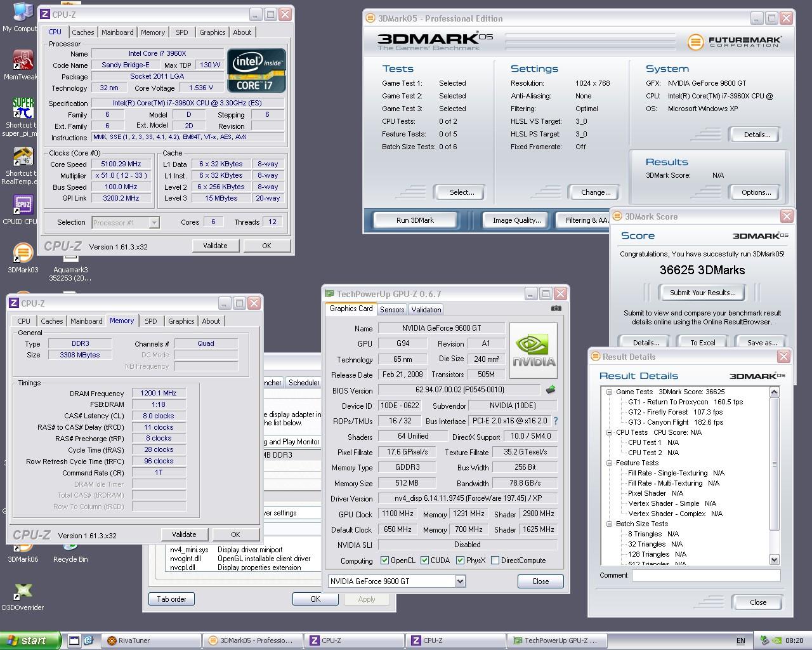
Task: Click Submit Your Results button
Action: coord(702,293)
